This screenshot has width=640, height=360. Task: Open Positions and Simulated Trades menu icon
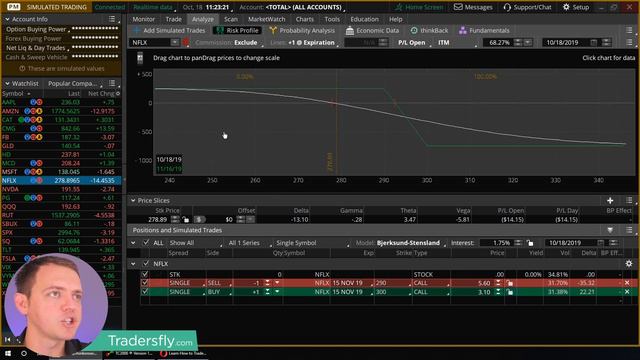629,230
